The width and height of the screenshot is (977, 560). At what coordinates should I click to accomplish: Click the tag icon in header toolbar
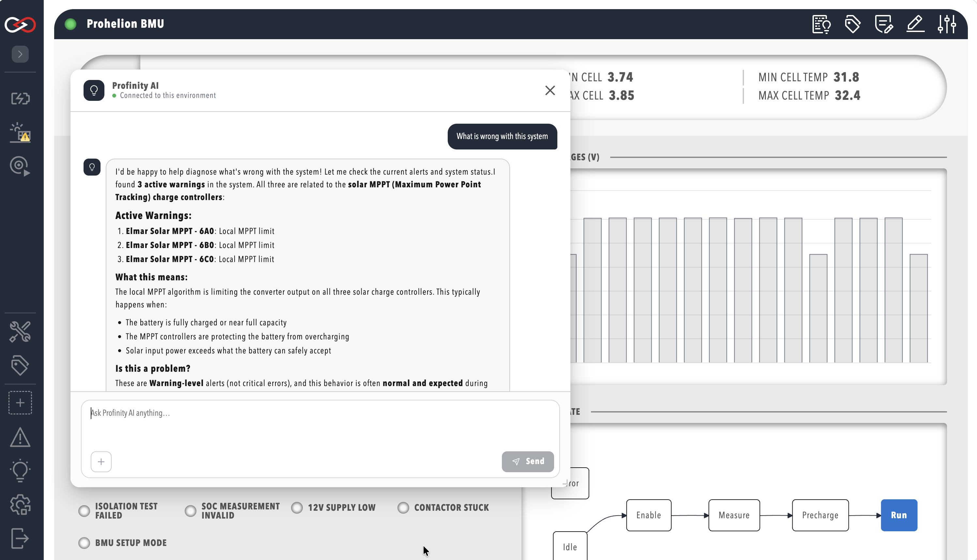point(853,24)
